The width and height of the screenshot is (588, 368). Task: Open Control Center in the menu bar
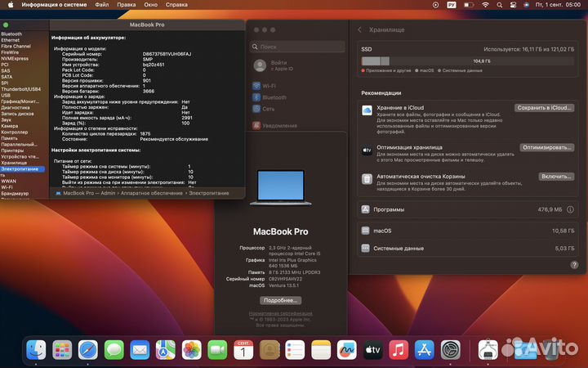pyautogui.click(x=513, y=5)
